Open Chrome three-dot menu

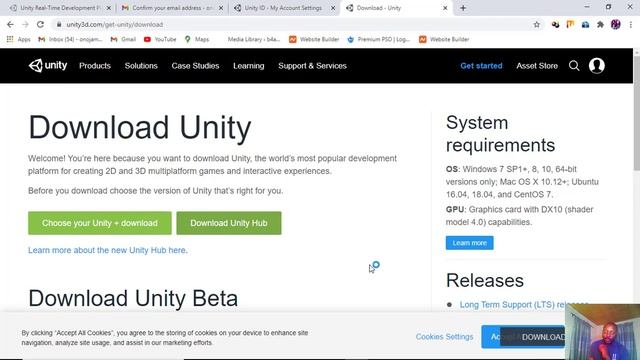[631, 24]
